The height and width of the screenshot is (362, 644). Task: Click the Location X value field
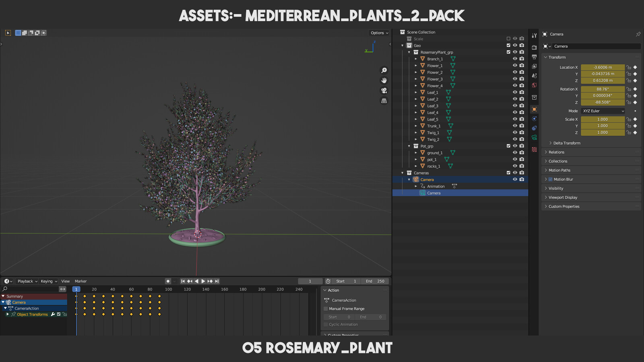[603, 67]
